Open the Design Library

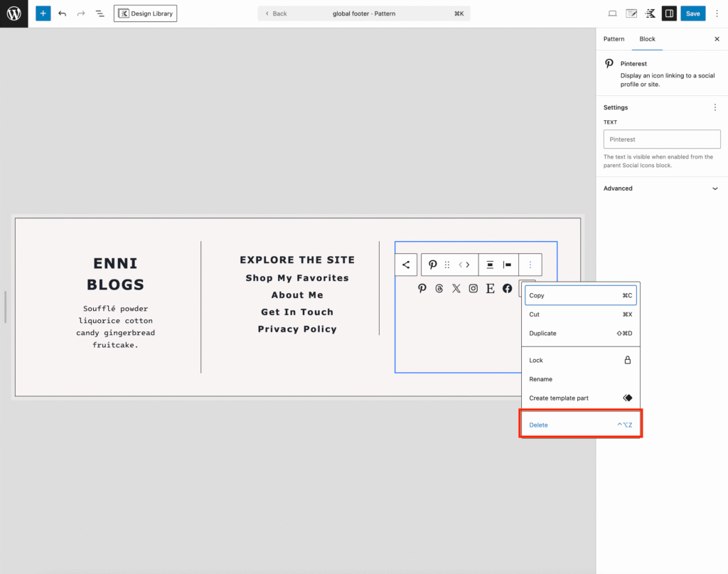(146, 14)
